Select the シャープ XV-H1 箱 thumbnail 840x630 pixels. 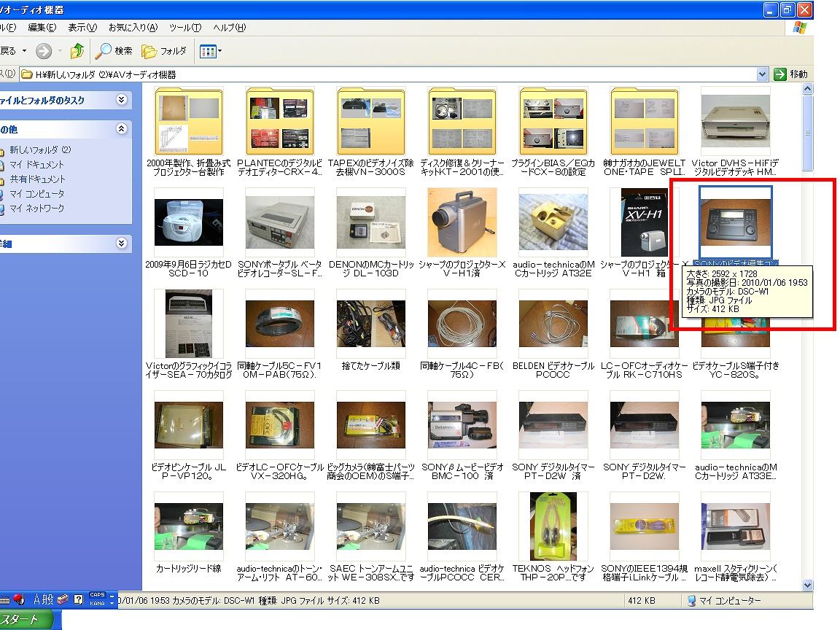click(x=644, y=222)
